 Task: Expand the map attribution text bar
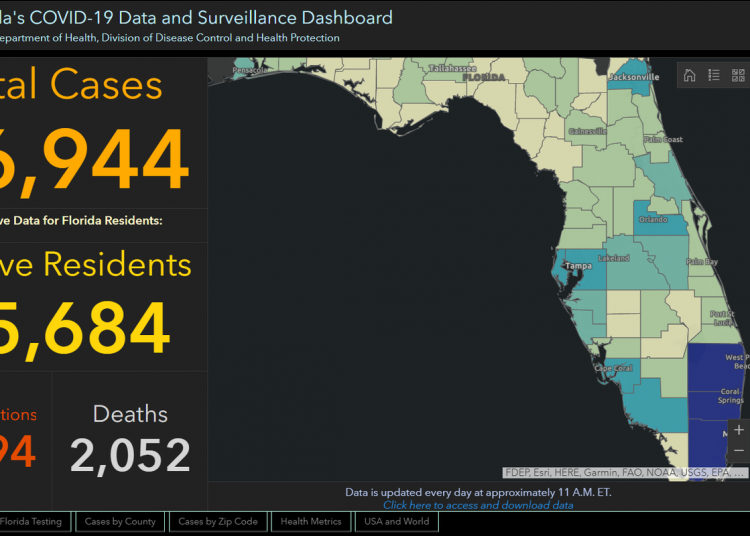pyautogui.click(x=624, y=472)
